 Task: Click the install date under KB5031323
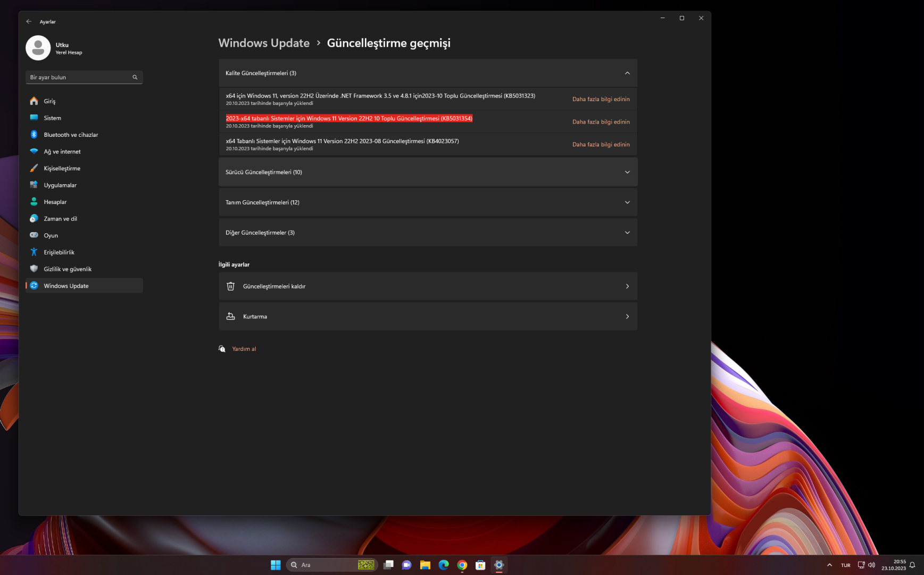pyautogui.click(x=269, y=103)
